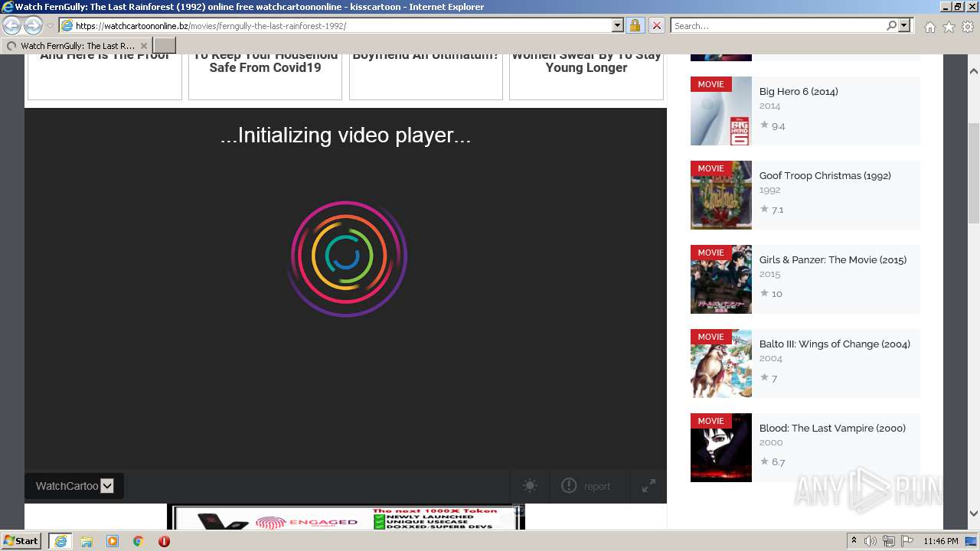980x551 pixels.
Task: Click the Balto III poster thumbnail
Action: point(721,364)
